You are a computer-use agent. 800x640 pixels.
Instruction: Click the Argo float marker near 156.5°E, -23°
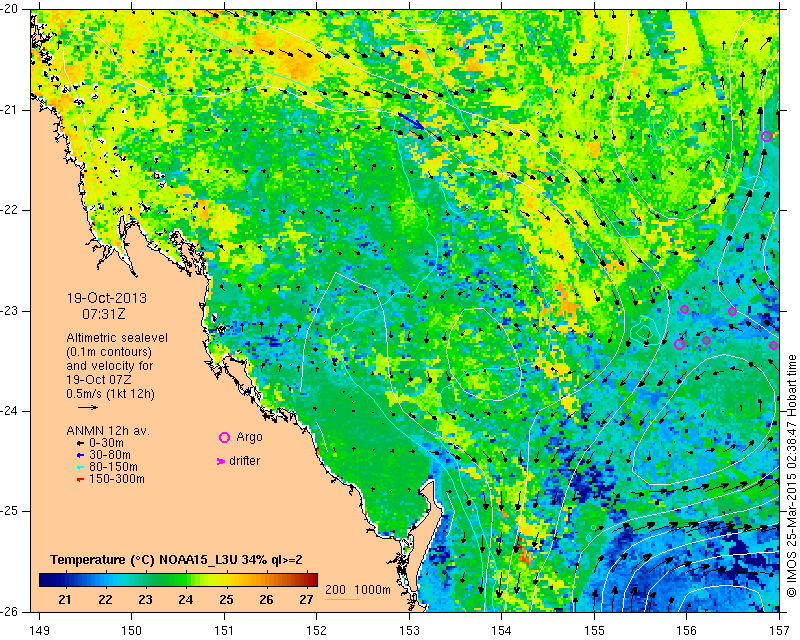(x=732, y=311)
